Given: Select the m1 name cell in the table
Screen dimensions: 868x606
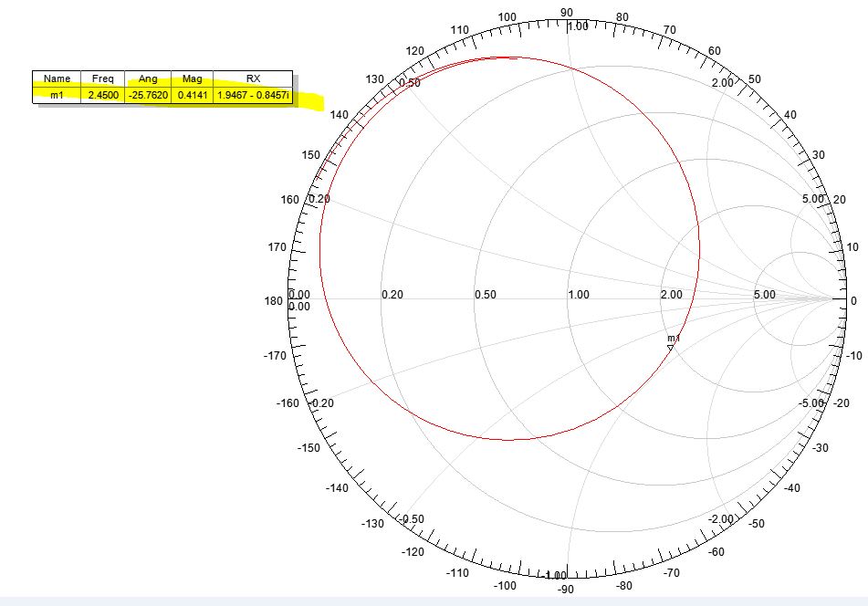Looking at the screenshot, I should (x=57, y=95).
